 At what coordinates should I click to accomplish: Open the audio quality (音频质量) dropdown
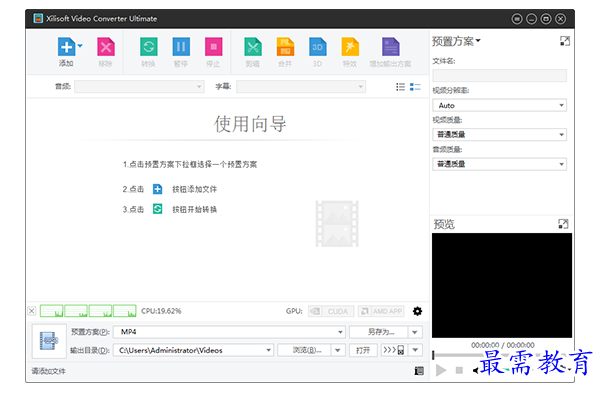click(x=499, y=164)
